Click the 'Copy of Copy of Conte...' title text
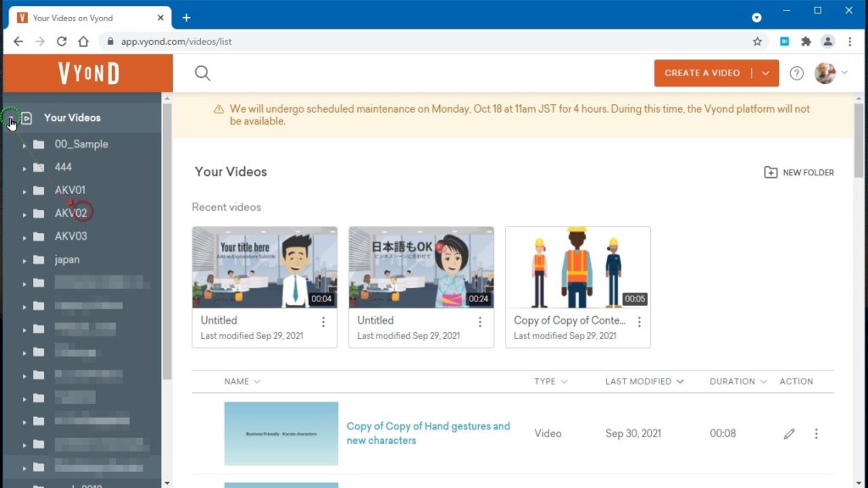This screenshot has height=488, width=868. point(570,320)
